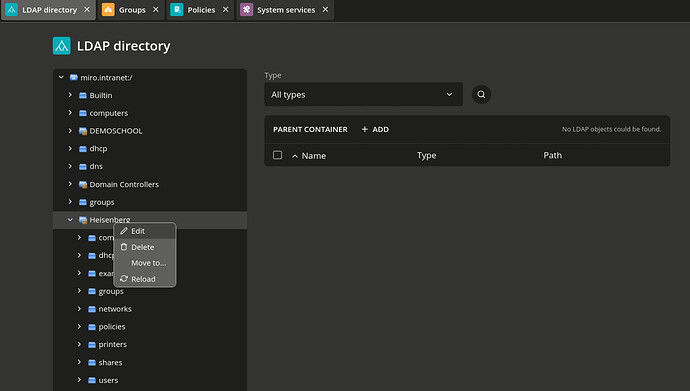This screenshot has width=690, height=391.
Task: Choose Edit from the context menu
Action: coord(145,231)
